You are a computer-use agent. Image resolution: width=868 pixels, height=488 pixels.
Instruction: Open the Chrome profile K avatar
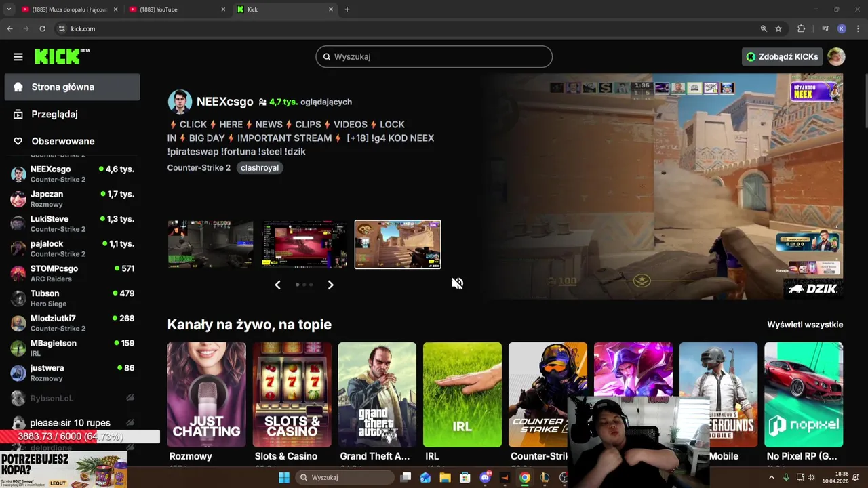[x=842, y=28]
